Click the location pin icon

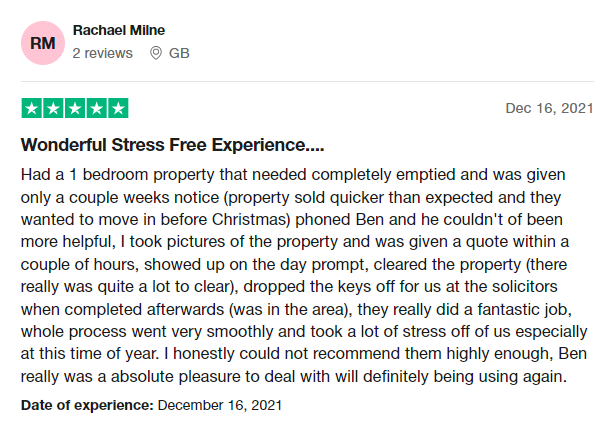point(155,53)
